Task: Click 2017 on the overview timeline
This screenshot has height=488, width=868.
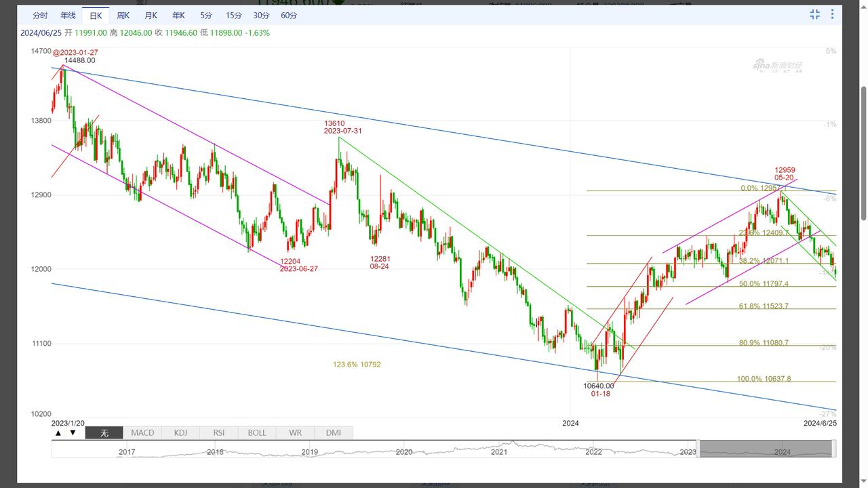Action: click(127, 452)
